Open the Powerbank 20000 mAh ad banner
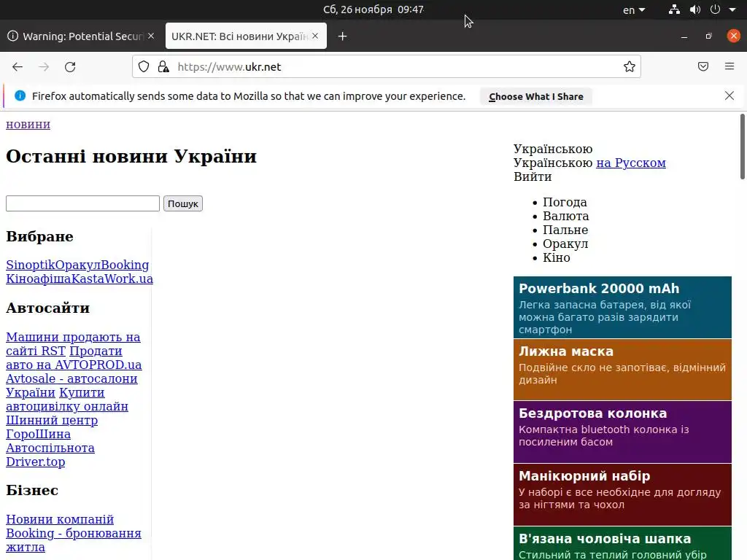Image resolution: width=747 pixels, height=560 pixels. click(x=622, y=307)
